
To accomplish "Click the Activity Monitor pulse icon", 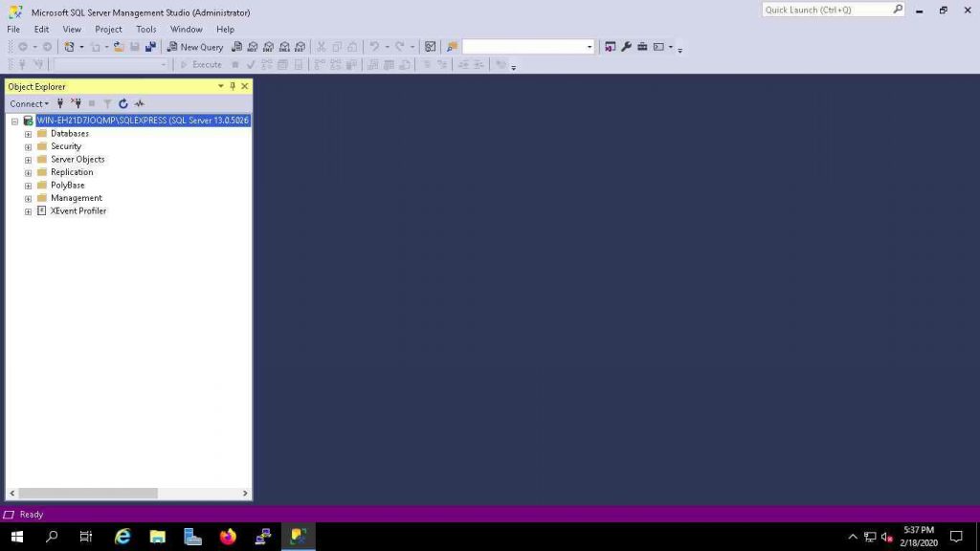I will (139, 103).
